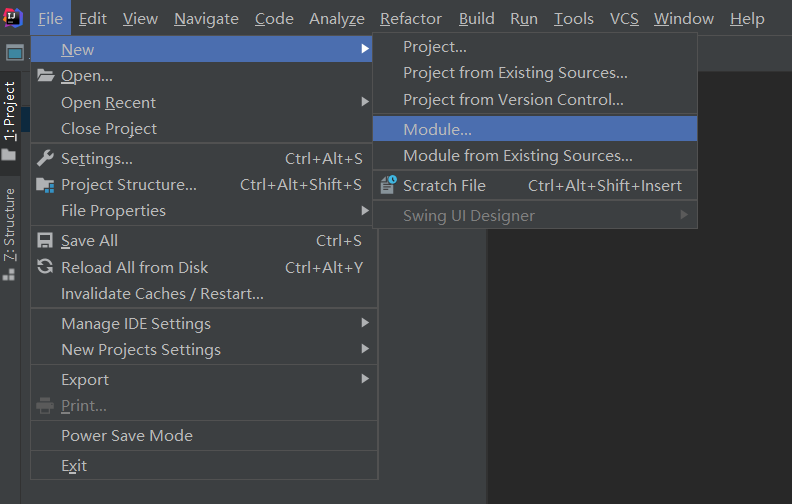
Task: Choose Project from Version Control...
Action: [513, 100]
